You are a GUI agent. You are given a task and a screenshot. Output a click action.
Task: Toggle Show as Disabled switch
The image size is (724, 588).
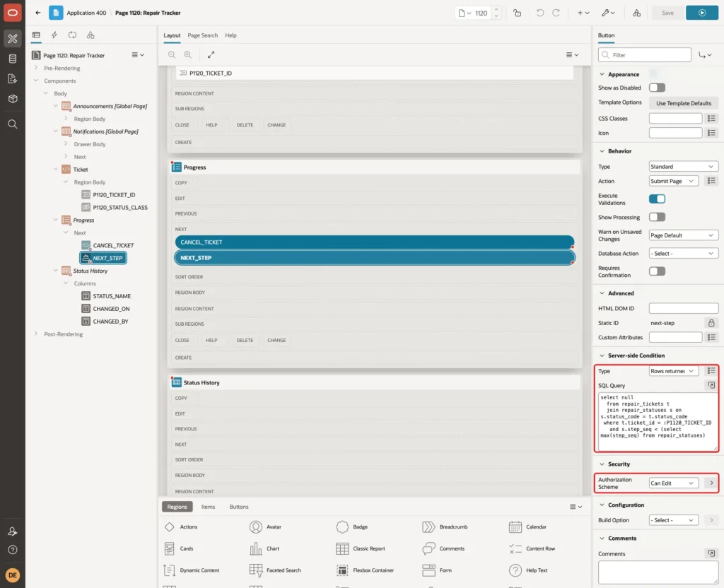click(657, 88)
